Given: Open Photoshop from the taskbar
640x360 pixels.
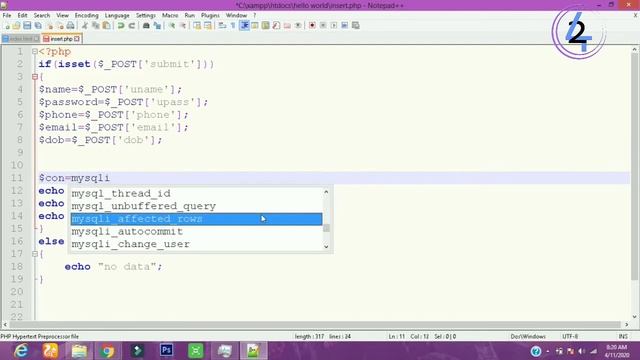Looking at the screenshot, I should coord(167,351).
